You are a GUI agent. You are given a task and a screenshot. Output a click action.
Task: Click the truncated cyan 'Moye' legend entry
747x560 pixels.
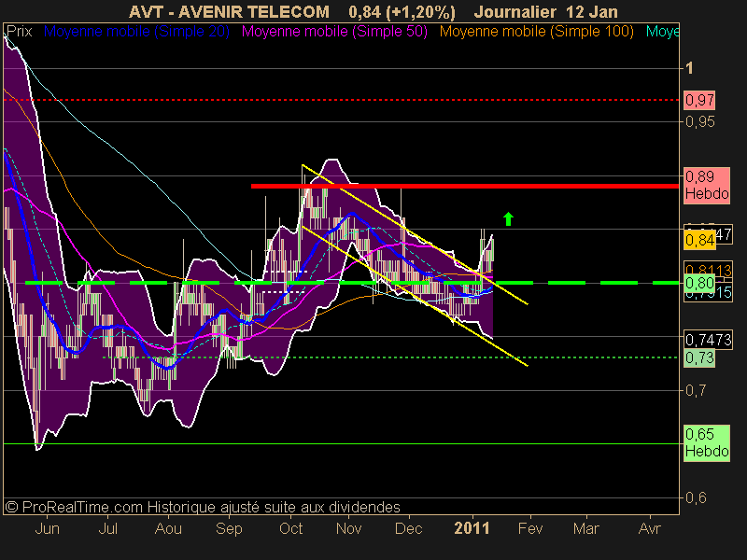pos(662,32)
